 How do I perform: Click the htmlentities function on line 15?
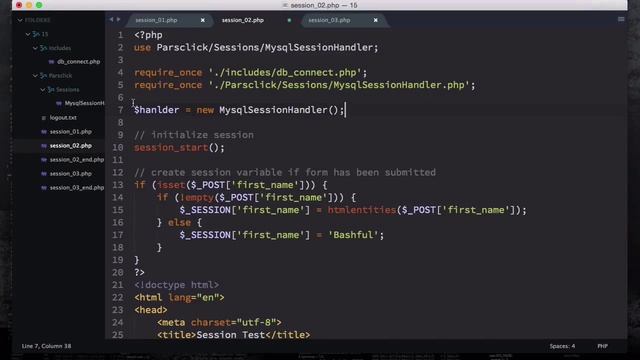click(x=362, y=210)
